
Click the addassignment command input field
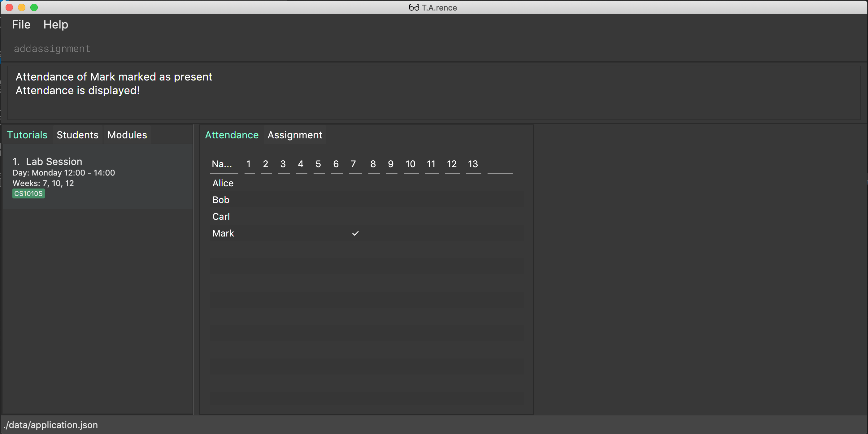click(x=434, y=49)
